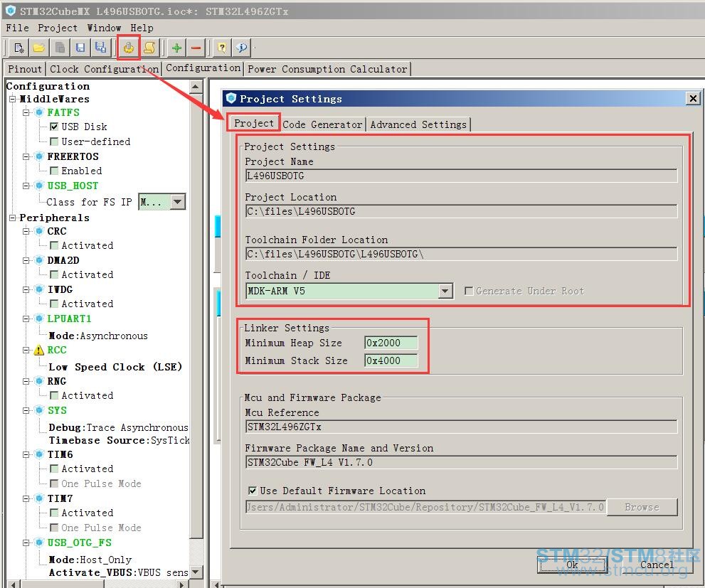The height and width of the screenshot is (588, 705).
Task: Switch to the Pinout tab
Action: click(x=25, y=69)
